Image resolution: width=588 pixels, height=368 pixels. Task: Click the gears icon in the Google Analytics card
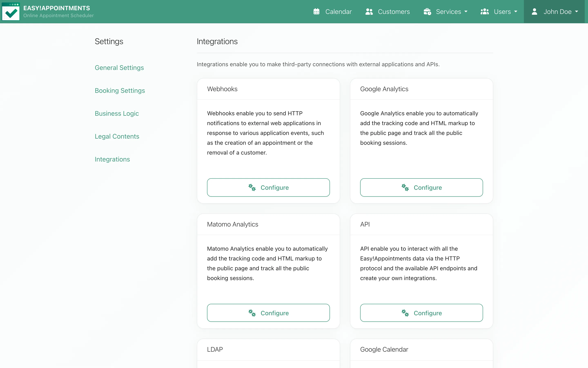[x=405, y=187]
